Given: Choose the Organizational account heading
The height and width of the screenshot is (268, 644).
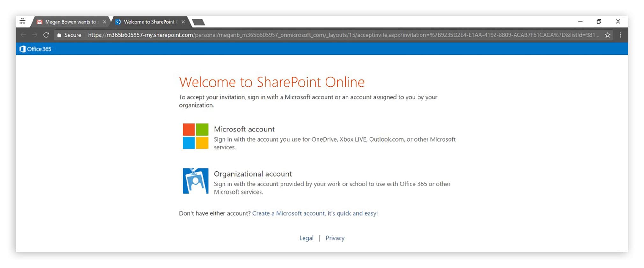Looking at the screenshot, I should click(253, 174).
